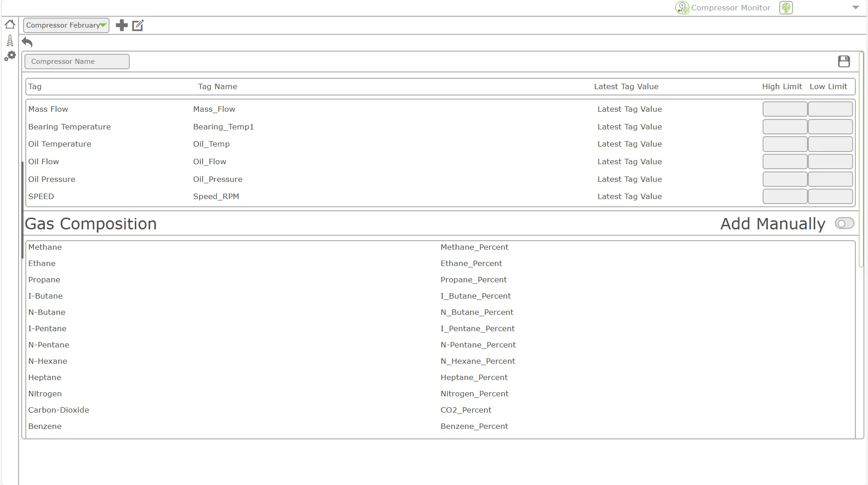Click the home icon in the sidebar
The width and height of the screenshot is (868, 485).
point(10,24)
